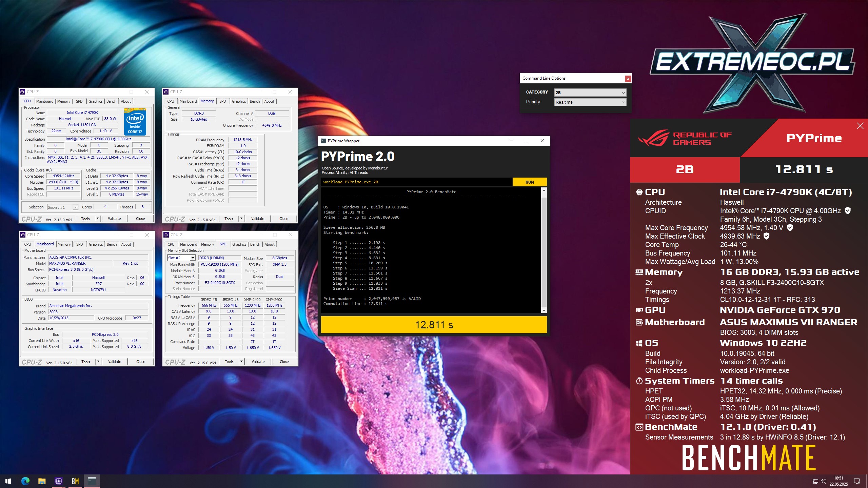Click Close button in Mainboard window
868x488 pixels.
pyautogui.click(x=141, y=362)
